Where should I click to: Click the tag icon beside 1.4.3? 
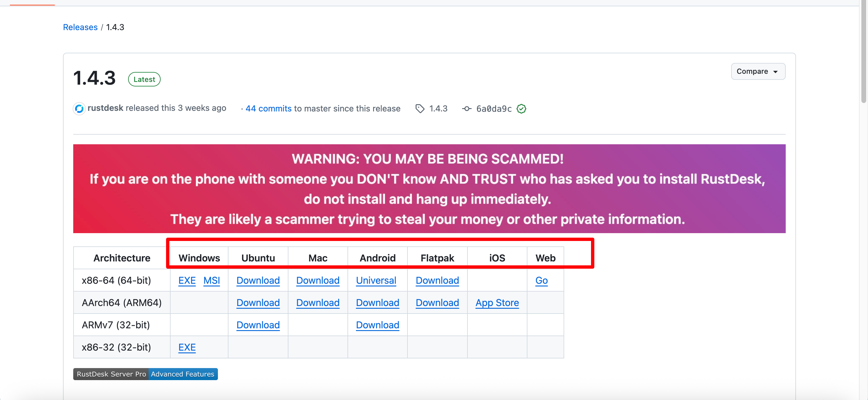(420, 108)
